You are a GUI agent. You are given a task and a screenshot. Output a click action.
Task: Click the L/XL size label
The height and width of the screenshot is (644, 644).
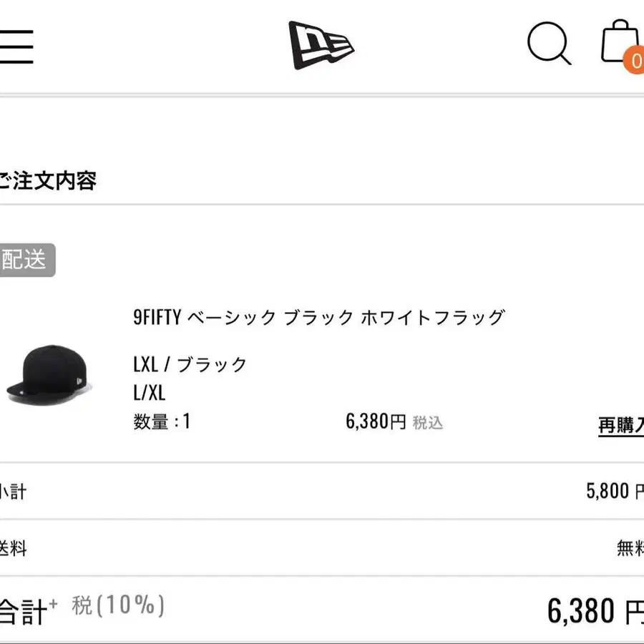coord(150,393)
